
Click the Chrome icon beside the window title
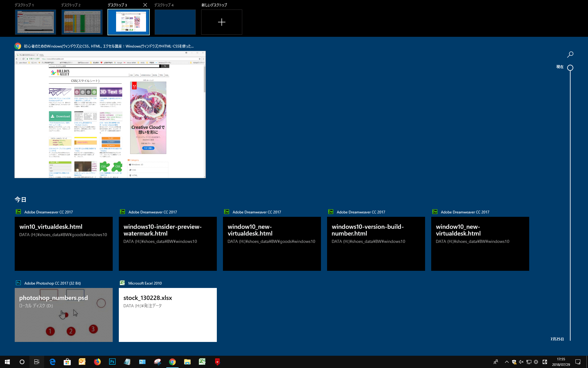pos(18,46)
